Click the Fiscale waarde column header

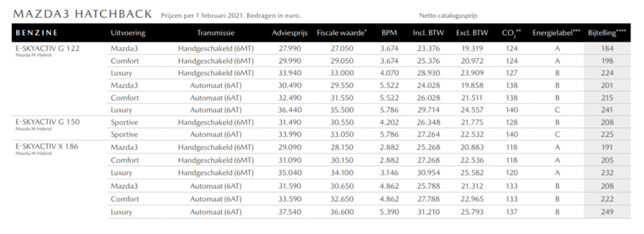pyautogui.click(x=342, y=33)
